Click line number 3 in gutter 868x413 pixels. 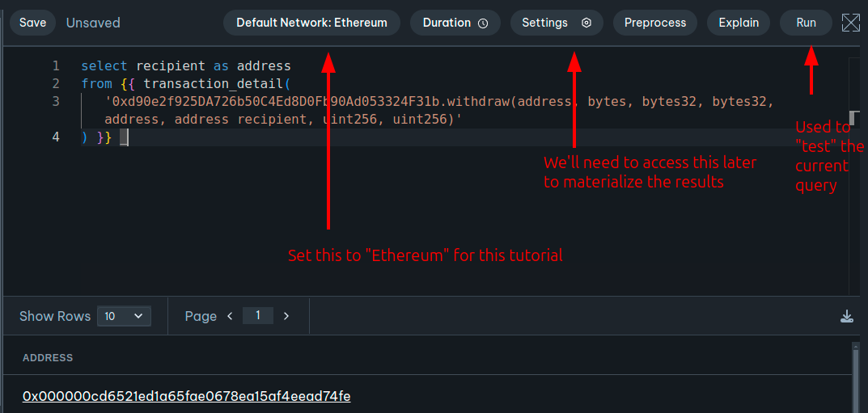[56, 101]
